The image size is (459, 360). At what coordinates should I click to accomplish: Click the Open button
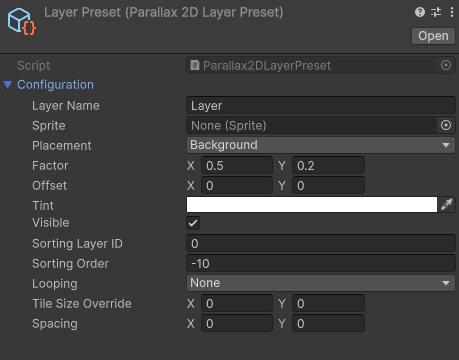(433, 36)
